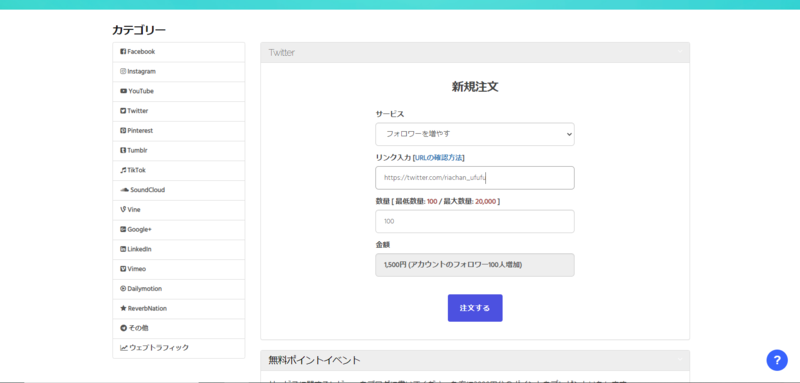Select the LinkedIn category label
The image size is (800, 383).
tap(139, 249)
